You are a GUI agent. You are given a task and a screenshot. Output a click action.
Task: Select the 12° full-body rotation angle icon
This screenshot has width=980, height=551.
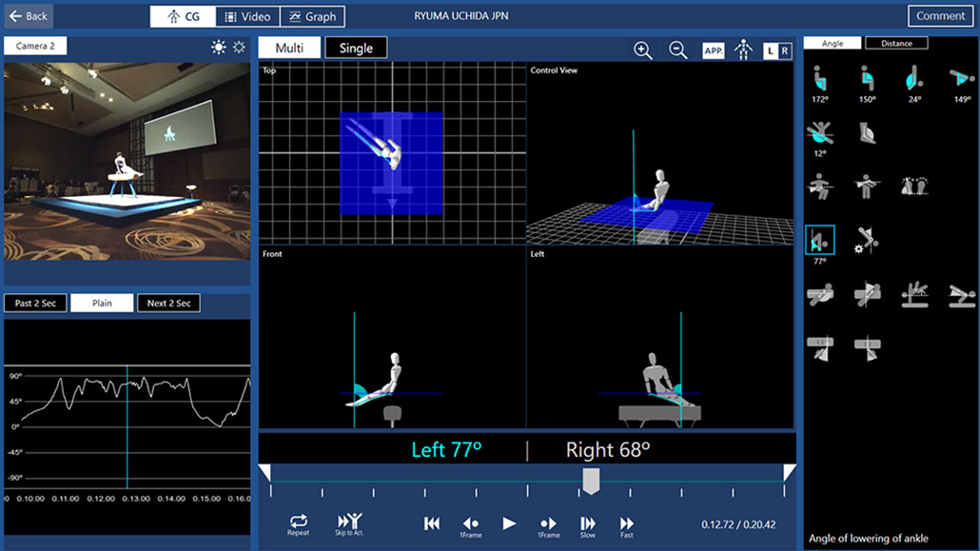820,133
